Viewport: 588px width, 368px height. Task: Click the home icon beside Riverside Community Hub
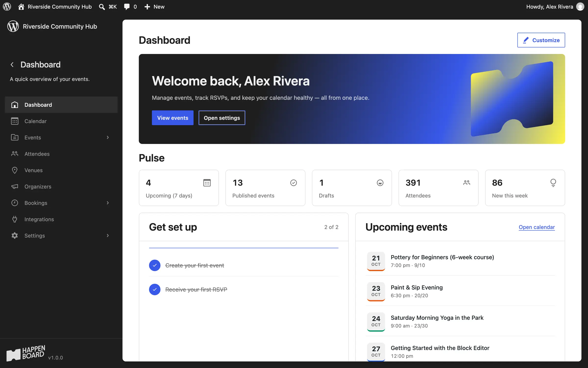21,7
